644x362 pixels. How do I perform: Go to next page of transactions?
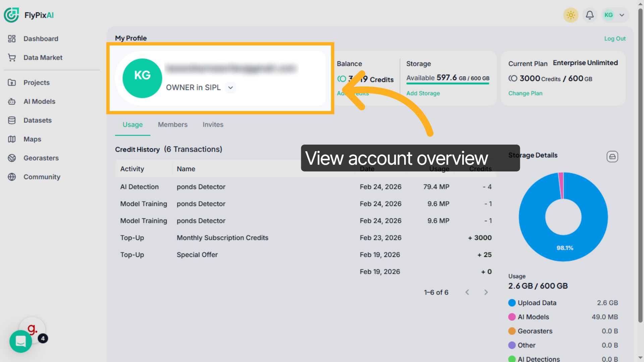486,292
